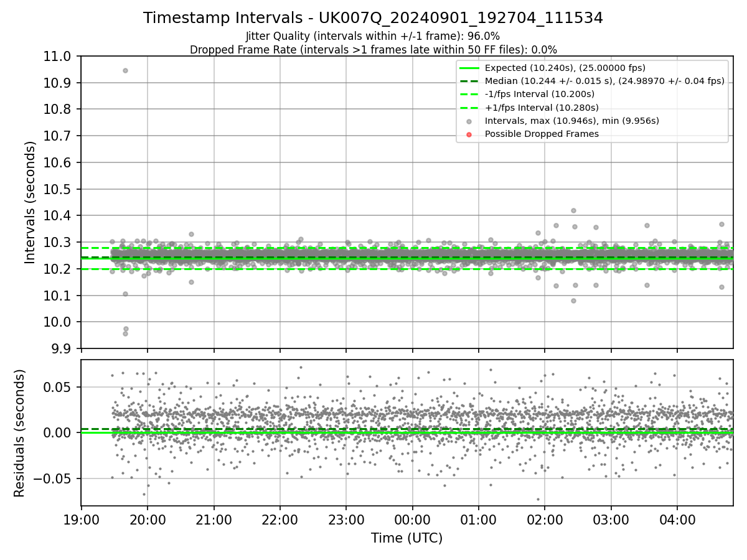Click the gray Intervals legend circle marker
The image size is (747, 560).
click(469, 121)
